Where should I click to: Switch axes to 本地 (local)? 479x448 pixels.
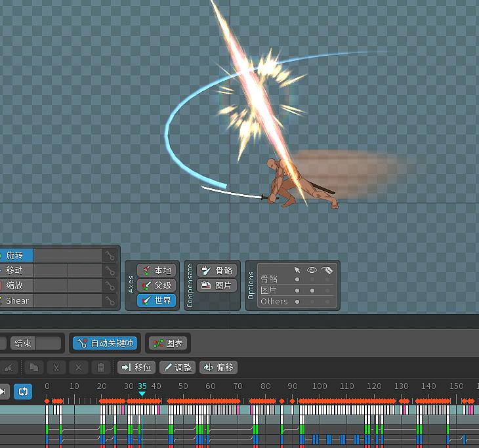[x=157, y=270]
